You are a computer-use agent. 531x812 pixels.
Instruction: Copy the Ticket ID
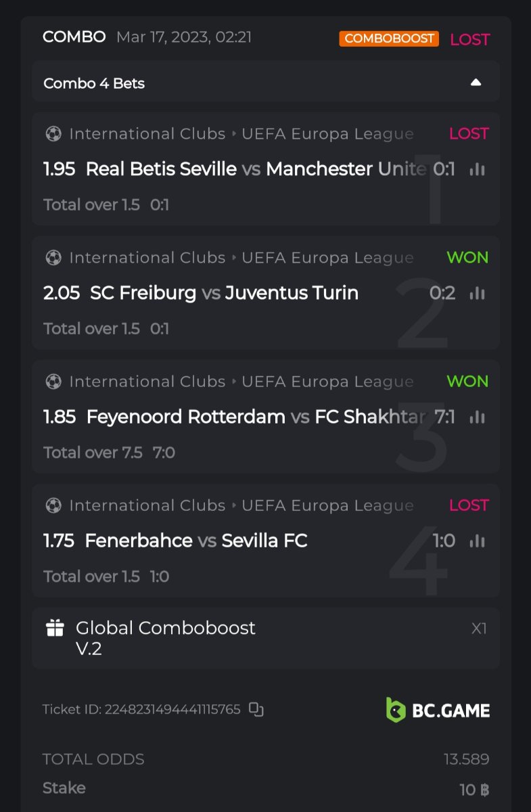click(x=256, y=709)
